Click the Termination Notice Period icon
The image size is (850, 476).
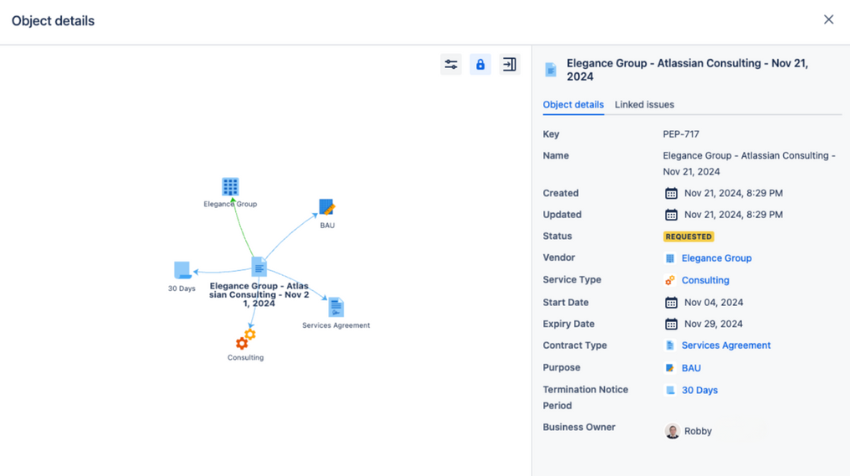(670, 390)
